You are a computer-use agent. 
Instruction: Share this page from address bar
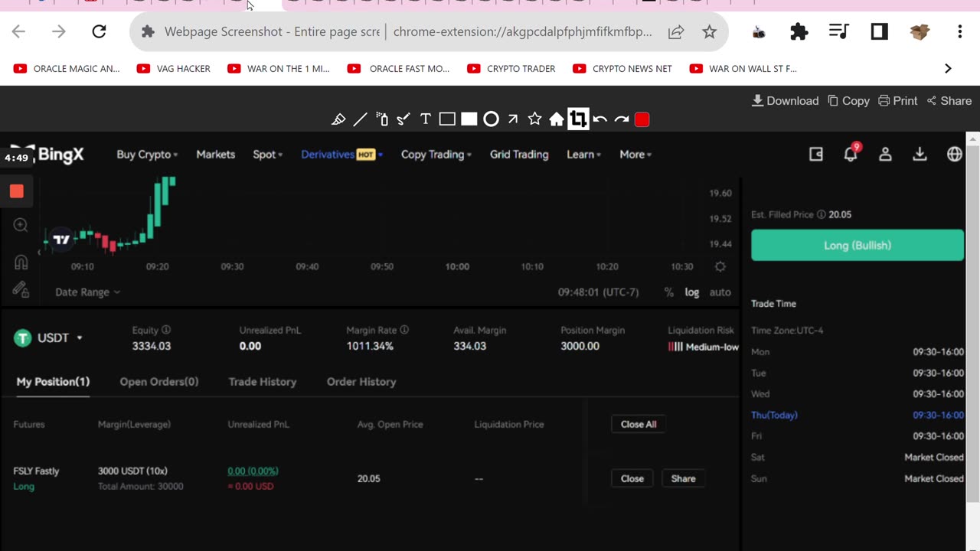point(676,31)
